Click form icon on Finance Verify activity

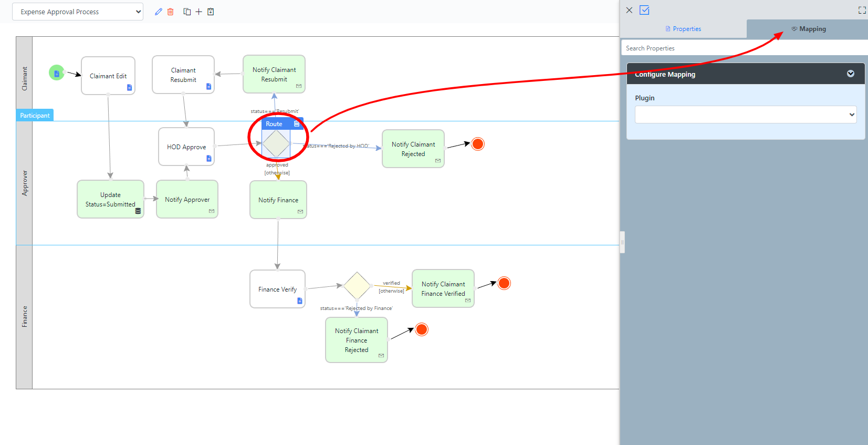point(300,301)
